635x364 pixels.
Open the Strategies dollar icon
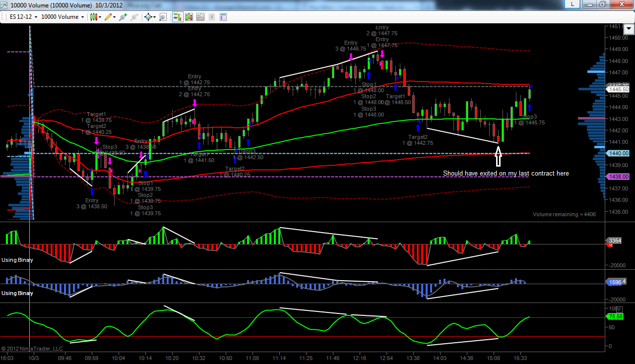pos(212,17)
